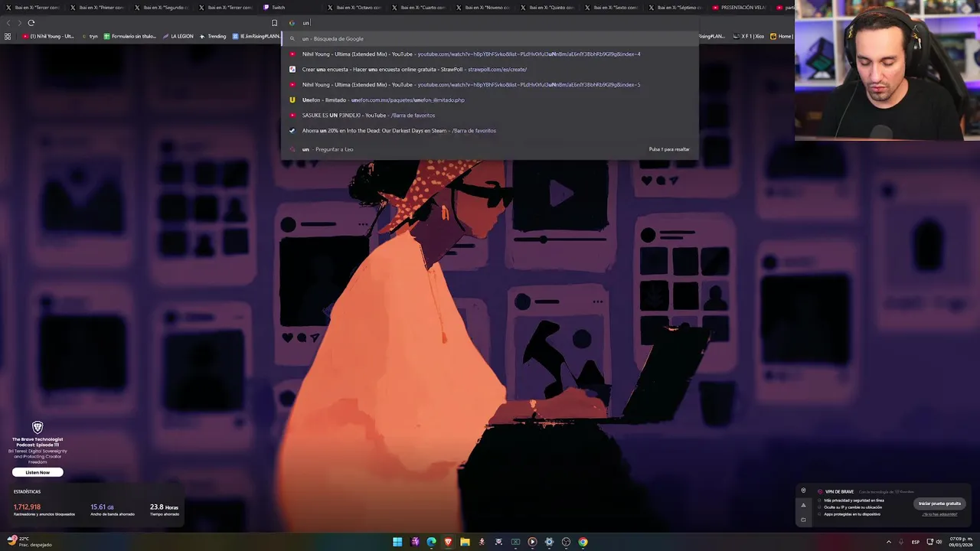
Task: Click the "Listen Now" podcast button
Action: 38,472
